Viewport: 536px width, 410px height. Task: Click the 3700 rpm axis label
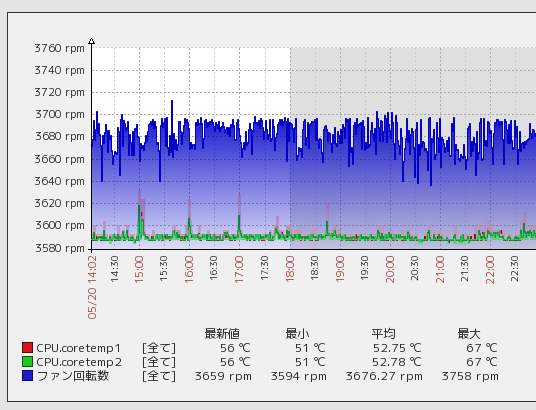[59, 114]
